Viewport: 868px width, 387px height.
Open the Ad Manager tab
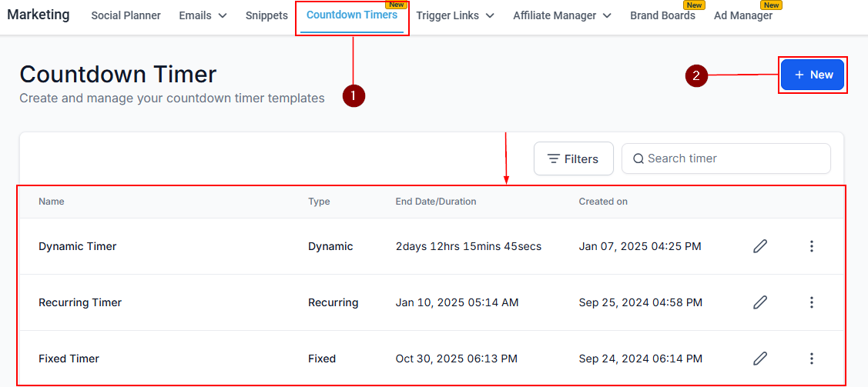(742, 15)
